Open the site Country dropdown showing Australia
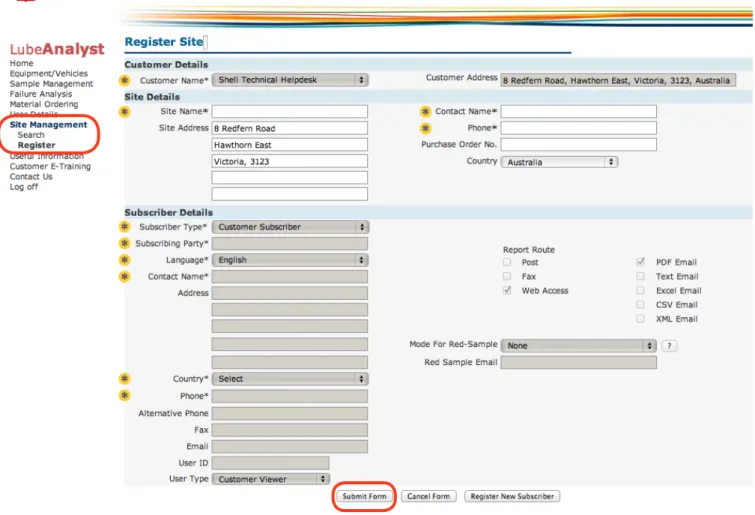The height and width of the screenshot is (515, 755). 560,162
